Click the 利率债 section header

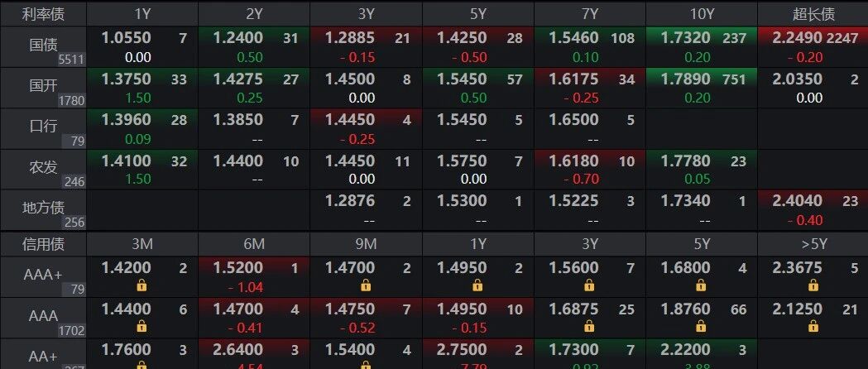43,14
